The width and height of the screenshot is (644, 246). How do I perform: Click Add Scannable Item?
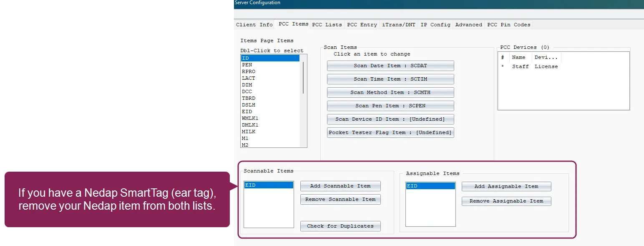340,186
